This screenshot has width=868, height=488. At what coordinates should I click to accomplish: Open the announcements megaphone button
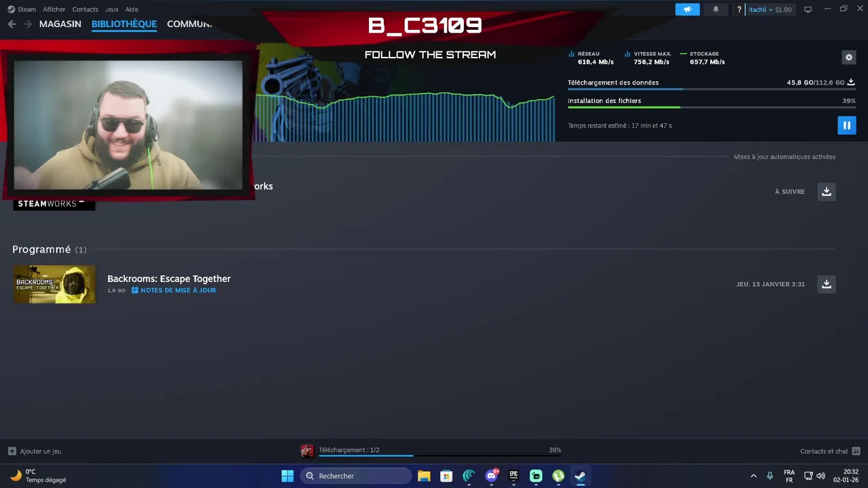click(687, 9)
